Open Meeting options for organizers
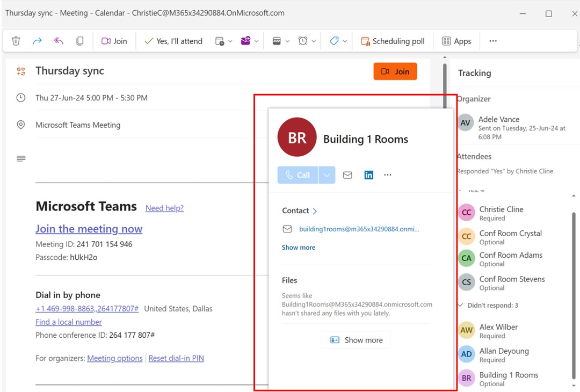This screenshot has width=580, height=392. pos(114,358)
